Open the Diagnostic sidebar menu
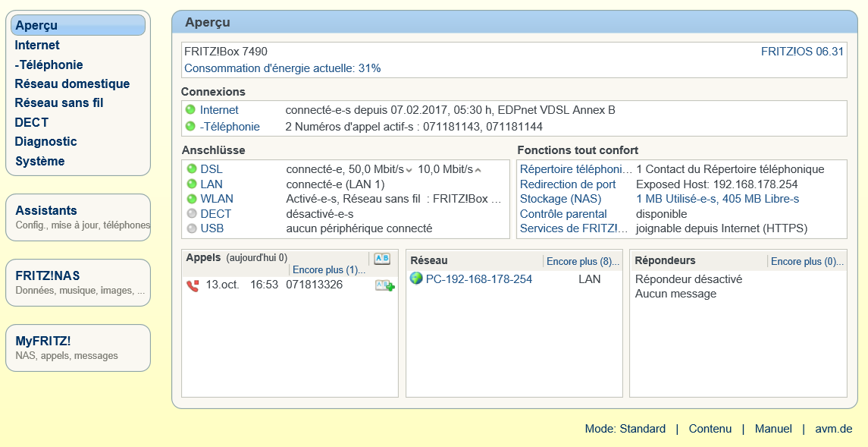Viewport: 868px width, 447px height. click(45, 141)
